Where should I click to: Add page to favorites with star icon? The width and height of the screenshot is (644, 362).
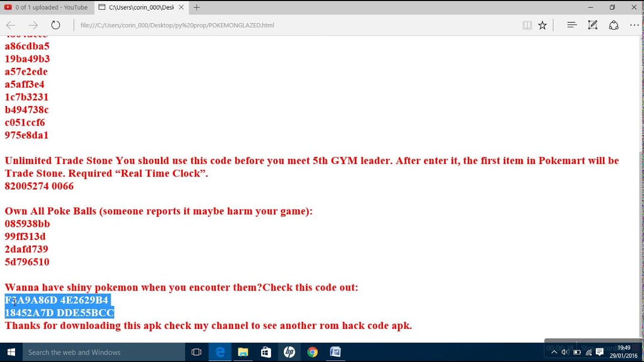coord(542,25)
